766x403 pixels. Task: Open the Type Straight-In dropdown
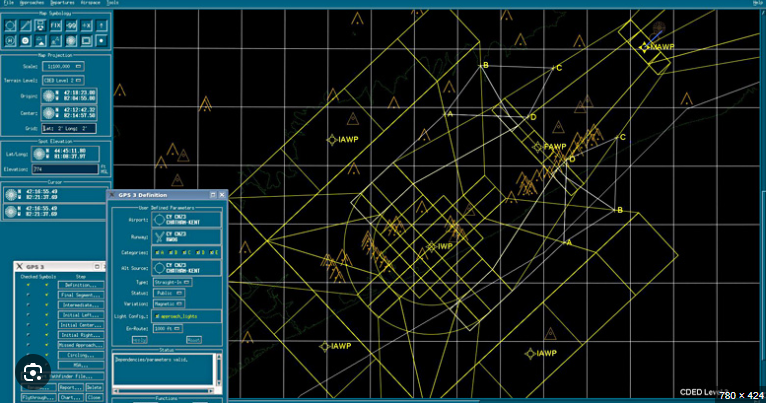(172, 282)
